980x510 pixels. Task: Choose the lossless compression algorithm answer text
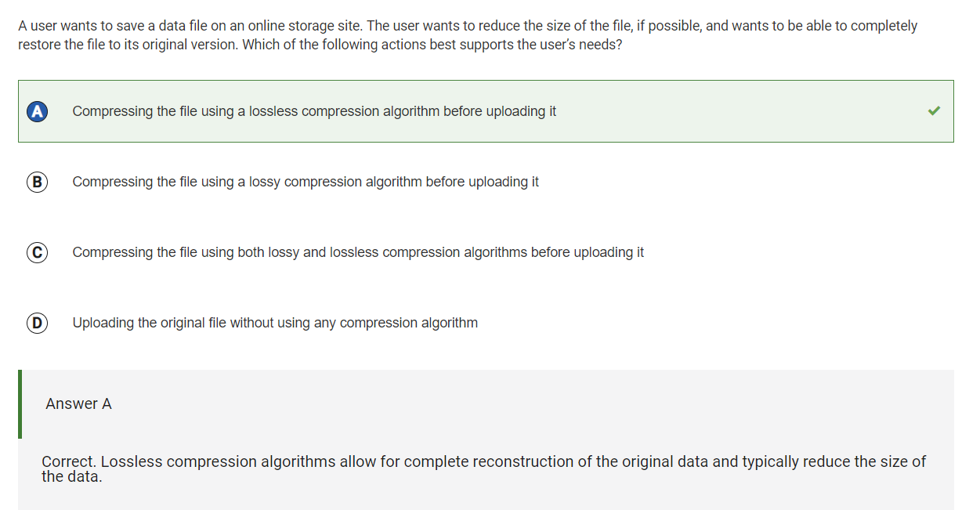tap(314, 111)
